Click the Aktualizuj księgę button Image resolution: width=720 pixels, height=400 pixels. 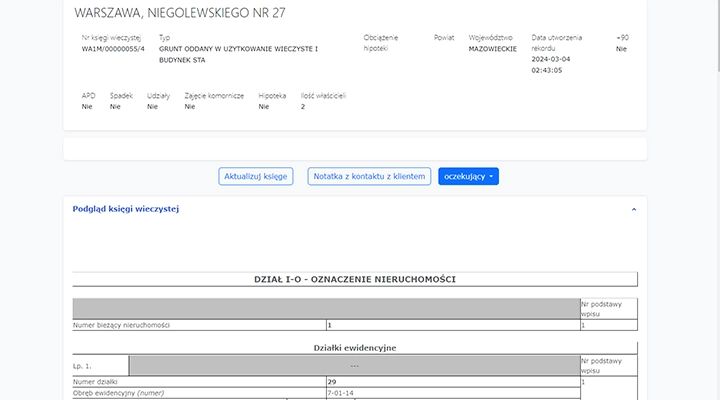tap(255, 176)
